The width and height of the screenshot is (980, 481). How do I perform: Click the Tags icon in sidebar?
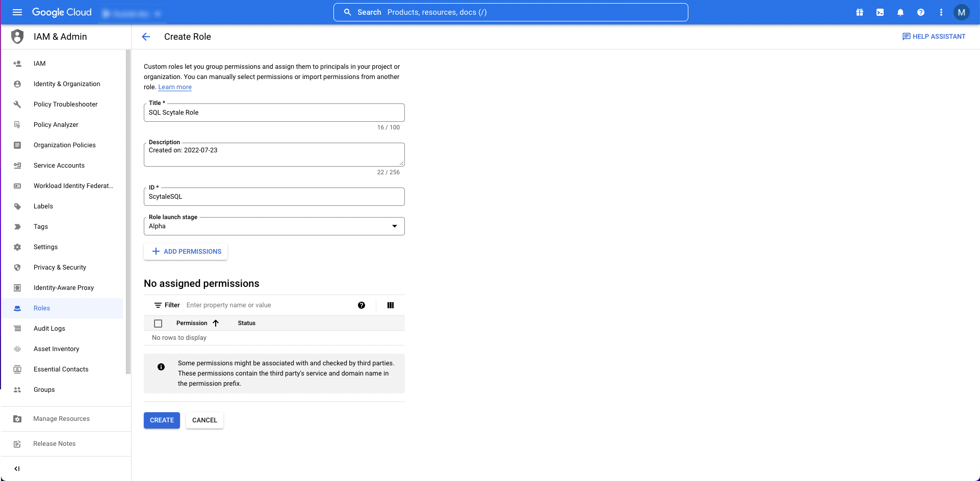(x=17, y=227)
